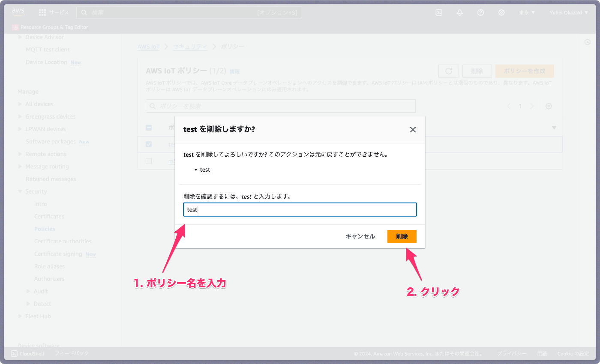Open Certificate signing in sidebar

(58, 254)
